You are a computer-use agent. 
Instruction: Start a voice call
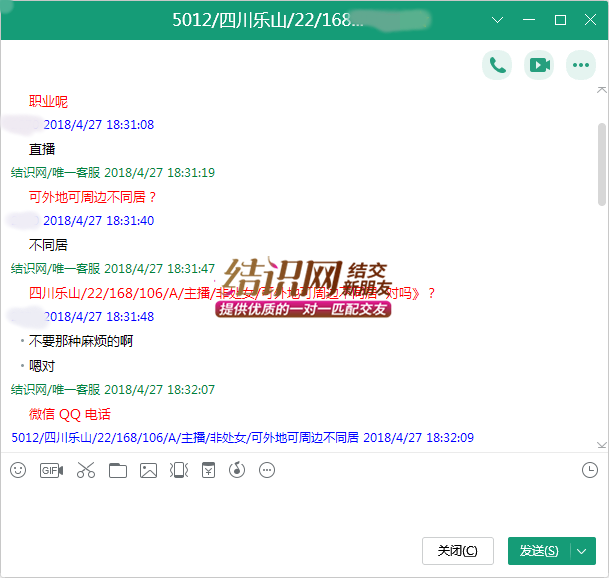(x=497, y=65)
